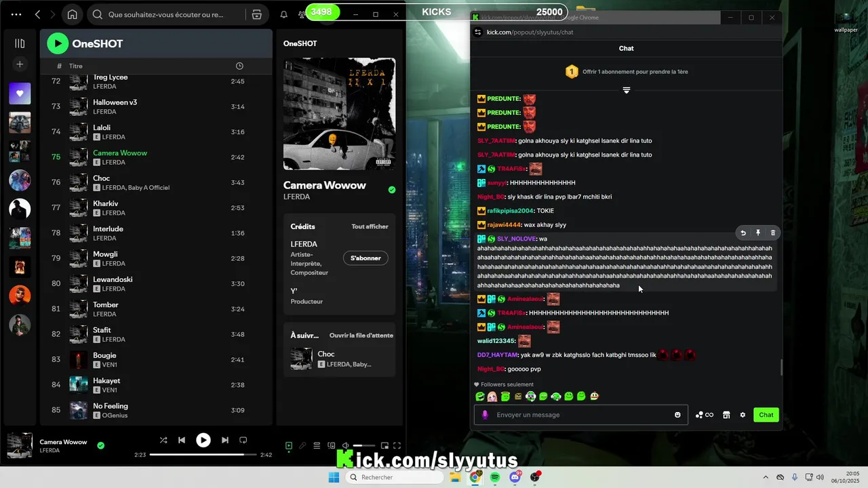Open the connect to a device icon
The width and height of the screenshot is (868, 488).
pyautogui.click(x=331, y=445)
